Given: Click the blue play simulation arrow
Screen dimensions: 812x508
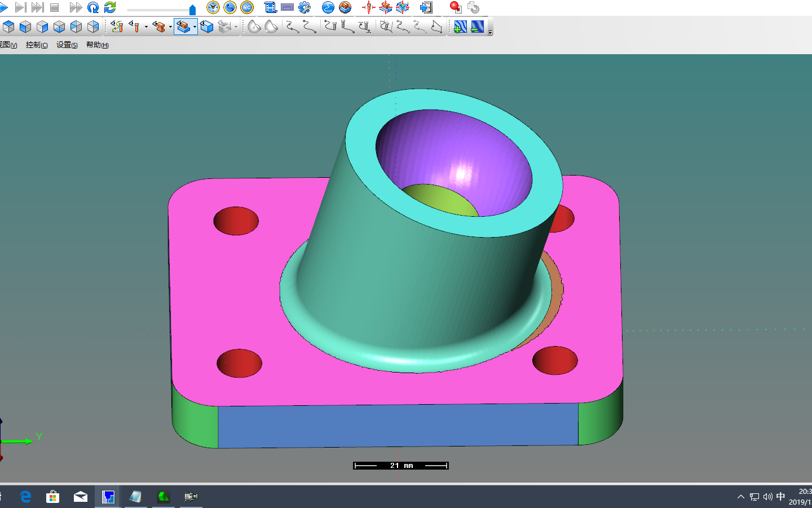Looking at the screenshot, I should point(3,7).
